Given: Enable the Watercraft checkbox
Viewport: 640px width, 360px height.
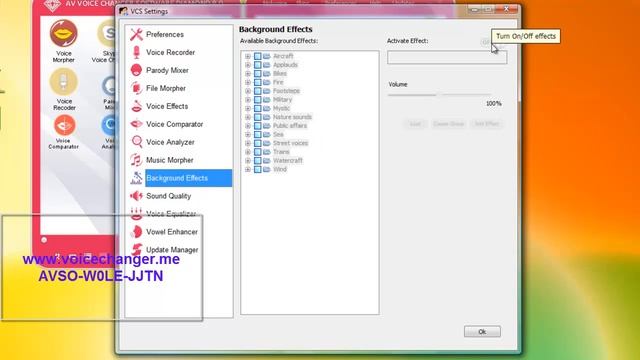Looking at the screenshot, I should tap(258, 160).
